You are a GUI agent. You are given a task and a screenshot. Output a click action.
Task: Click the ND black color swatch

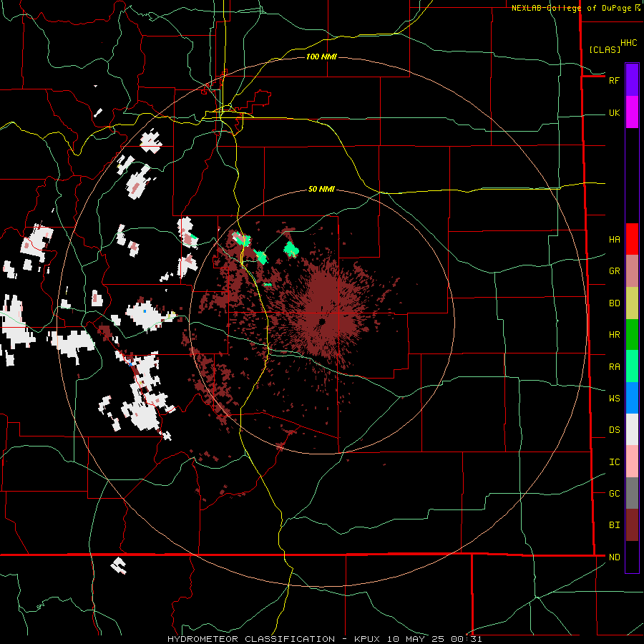[632, 557]
